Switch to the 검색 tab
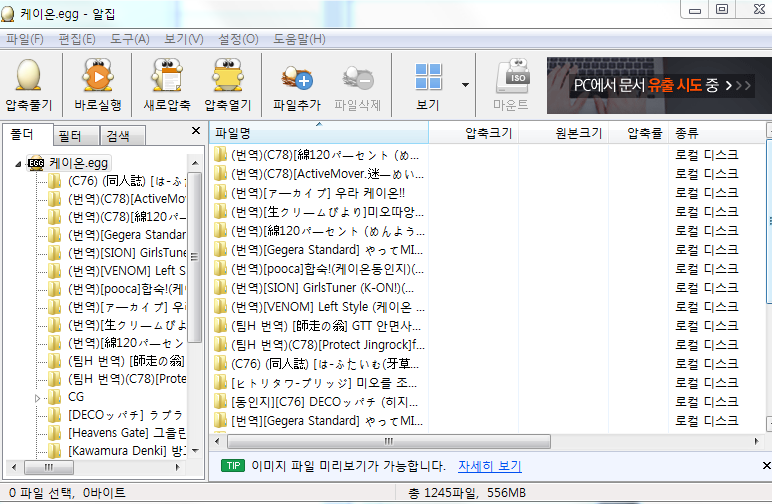 [x=117, y=136]
